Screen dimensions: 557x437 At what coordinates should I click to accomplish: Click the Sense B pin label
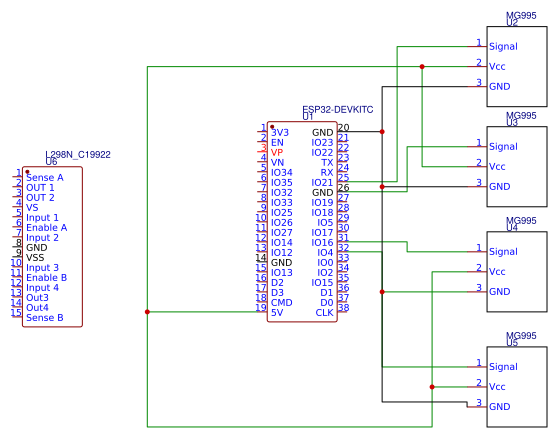(45, 318)
